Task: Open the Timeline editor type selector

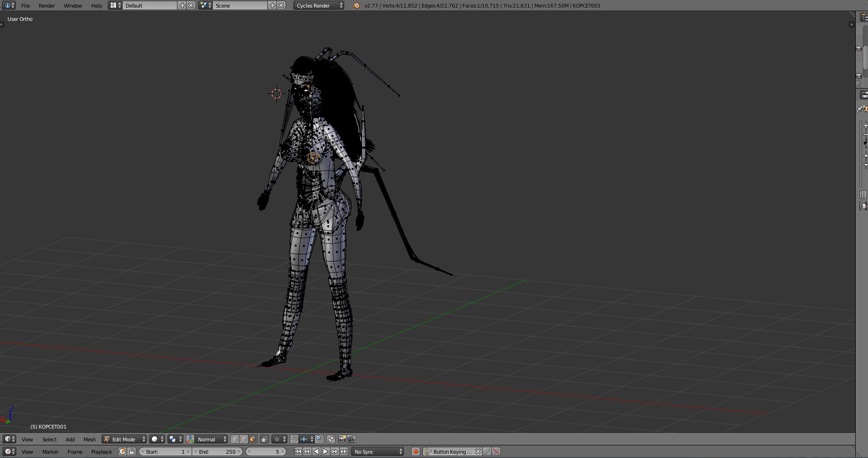Action: coord(9,452)
